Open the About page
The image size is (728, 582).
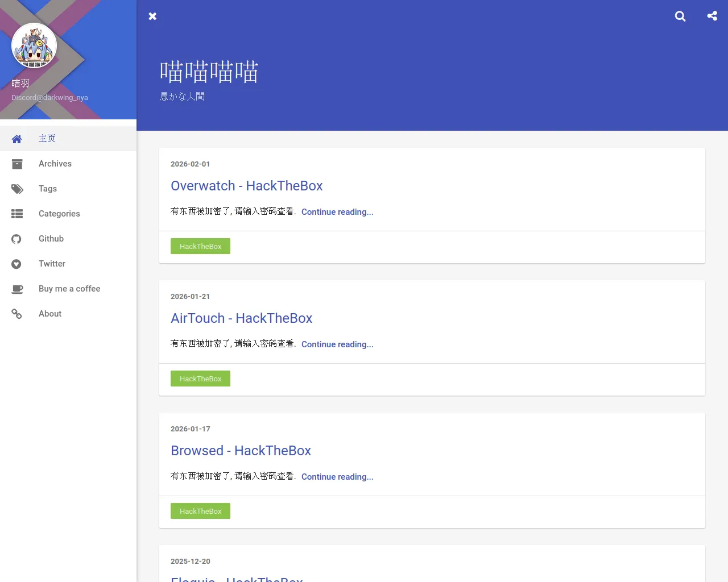(x=68, y=314)
